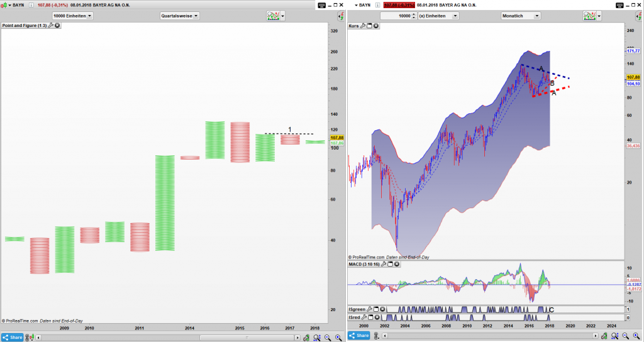This screenshot has width=644, height=342.
Task: Click left arrow of left window scrollbar
Action: 38,338
